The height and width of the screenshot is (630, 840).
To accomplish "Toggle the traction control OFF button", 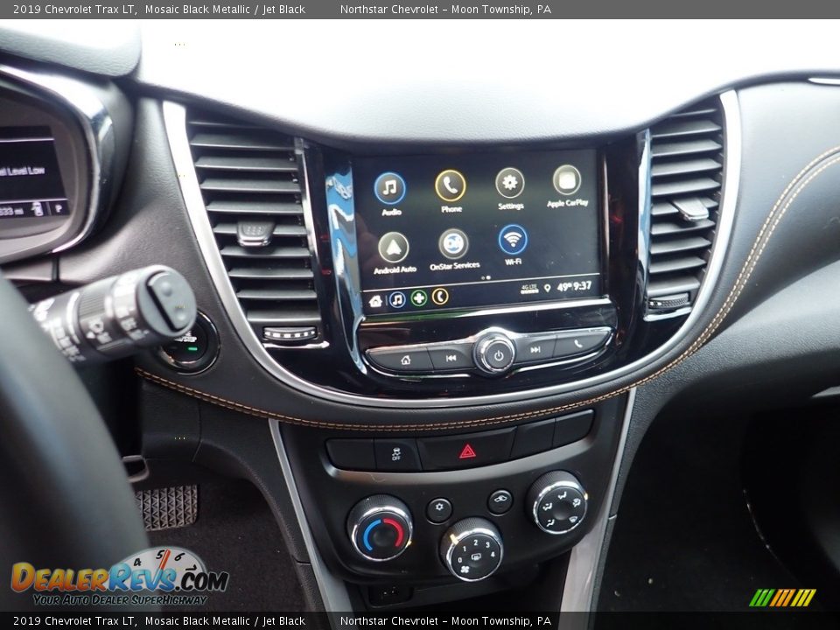I will pos(395,454).
